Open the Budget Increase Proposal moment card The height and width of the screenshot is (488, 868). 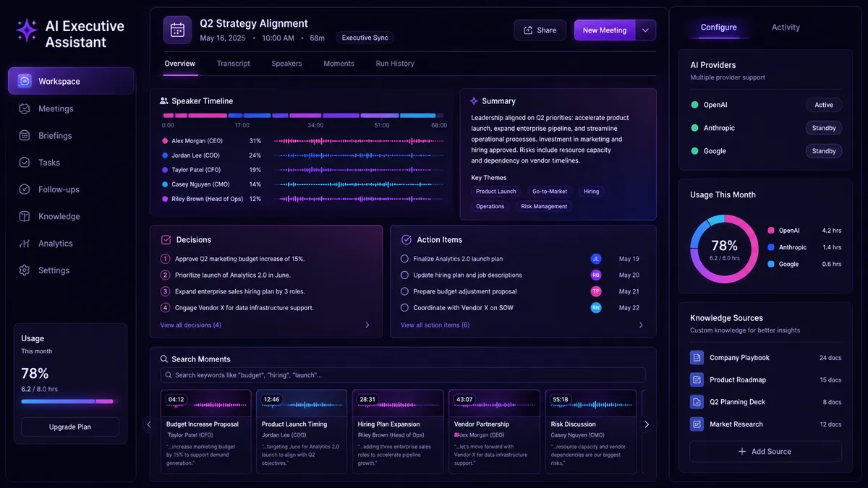206,432
